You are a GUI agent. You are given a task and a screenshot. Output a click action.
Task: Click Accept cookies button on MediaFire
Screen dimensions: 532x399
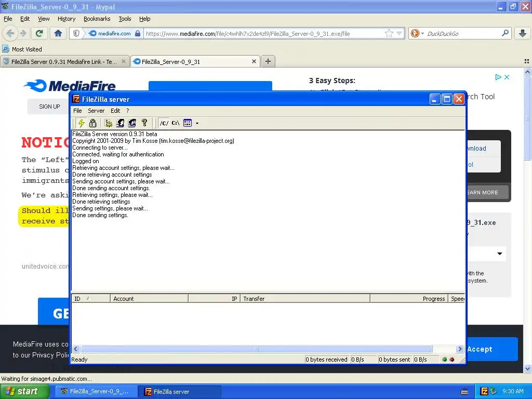(493, 349)
